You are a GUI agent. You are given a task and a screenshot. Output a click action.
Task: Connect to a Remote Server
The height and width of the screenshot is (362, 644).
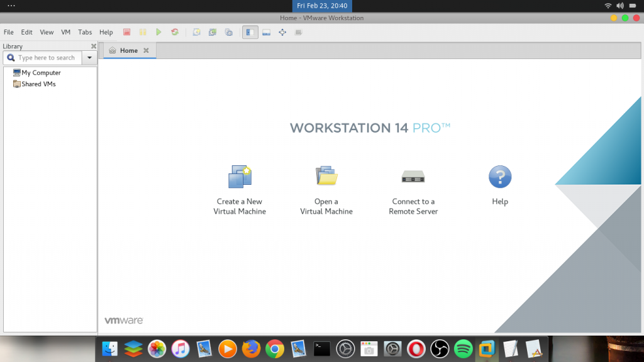(x=413, y=185)
